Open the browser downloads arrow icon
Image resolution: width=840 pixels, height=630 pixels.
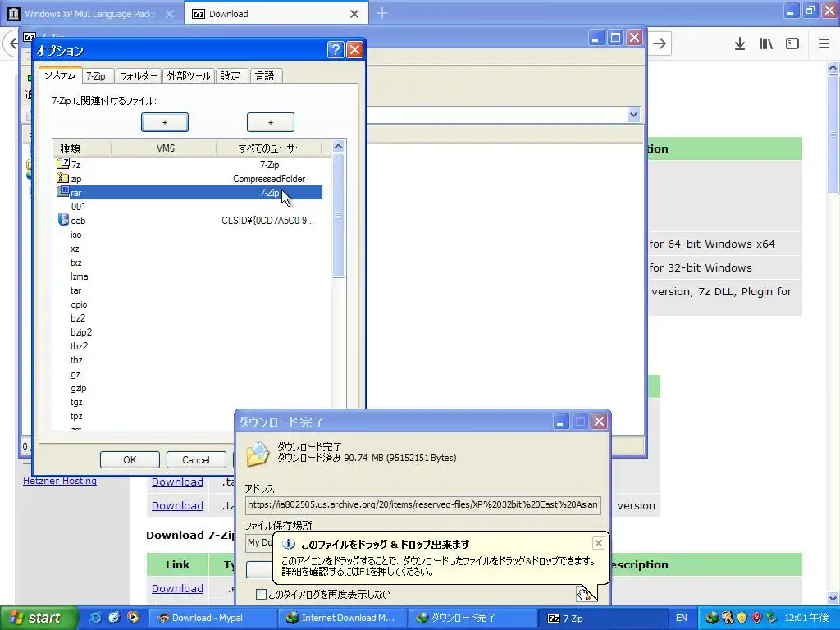click(740, 44)
